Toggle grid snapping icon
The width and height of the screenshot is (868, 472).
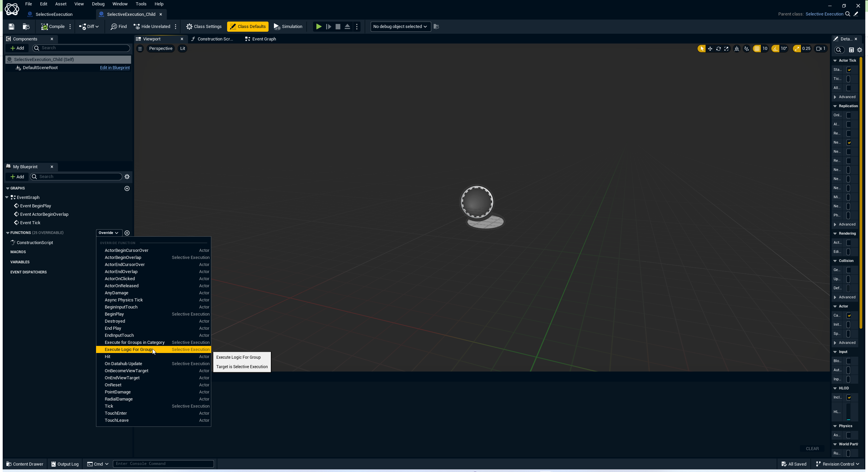[757, 49]
